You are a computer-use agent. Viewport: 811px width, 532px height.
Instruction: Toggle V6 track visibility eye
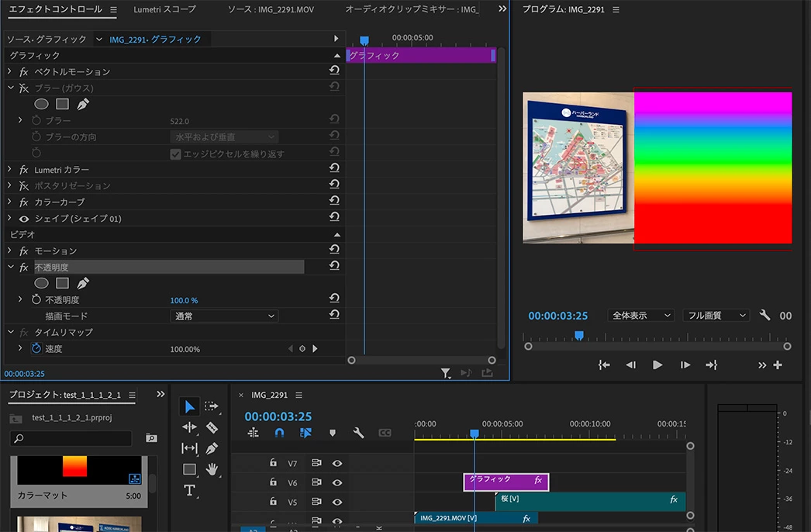(x=337, y=482)
